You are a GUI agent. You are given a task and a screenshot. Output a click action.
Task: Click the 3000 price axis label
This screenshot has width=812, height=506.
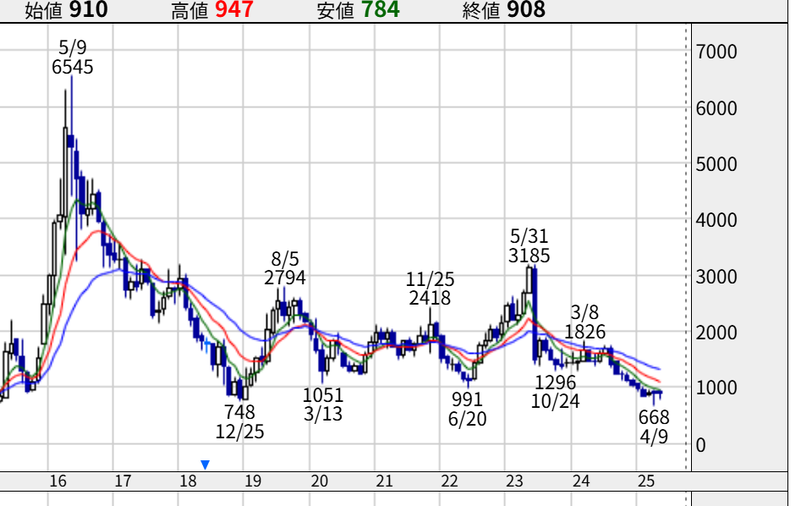pyautogui.click(x=716, y=277)
